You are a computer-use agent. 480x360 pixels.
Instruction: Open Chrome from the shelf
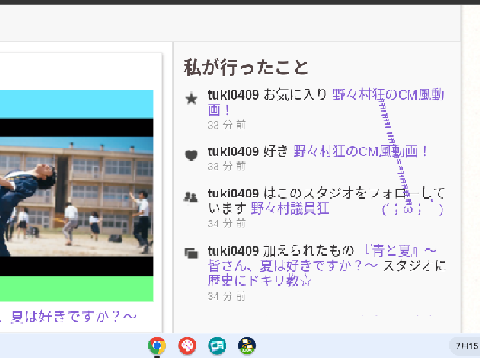[157, 346]
